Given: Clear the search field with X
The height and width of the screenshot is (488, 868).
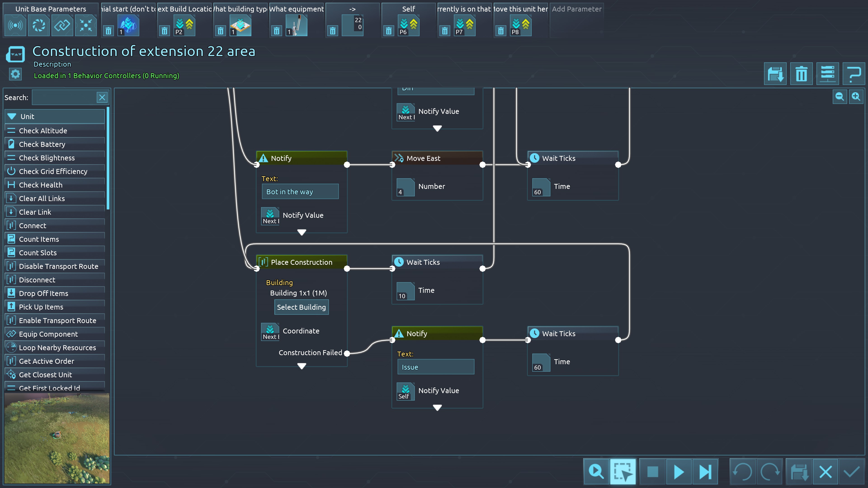Looking at the screenshot, I should [102, 98].
